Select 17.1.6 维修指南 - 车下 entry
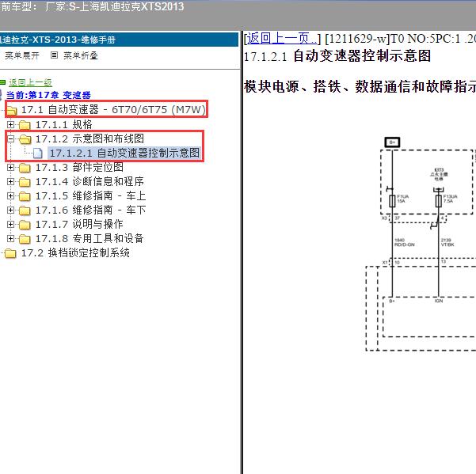 [90, 210]
